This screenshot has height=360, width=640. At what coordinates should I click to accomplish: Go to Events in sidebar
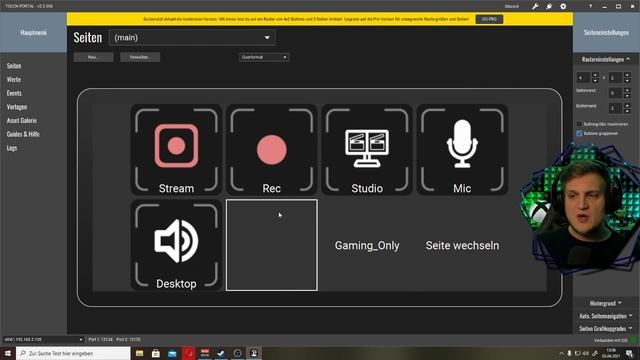click(14, 93)
